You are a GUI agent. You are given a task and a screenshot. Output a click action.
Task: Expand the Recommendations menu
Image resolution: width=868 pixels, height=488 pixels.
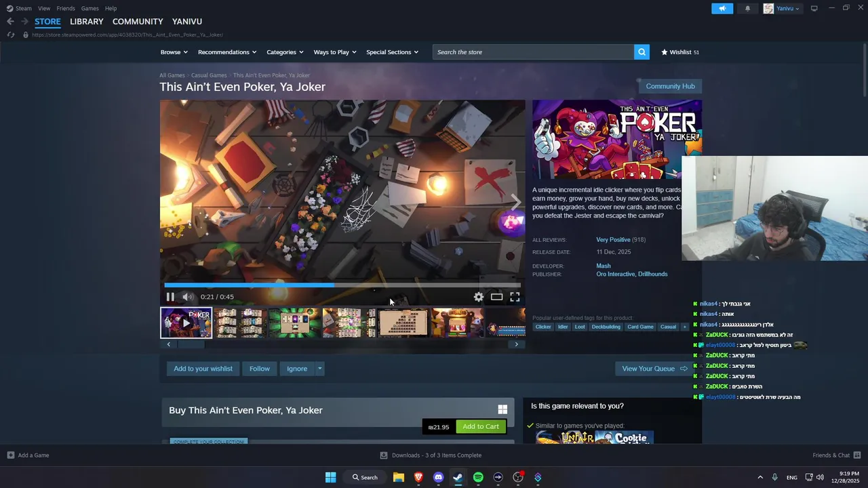227,52
